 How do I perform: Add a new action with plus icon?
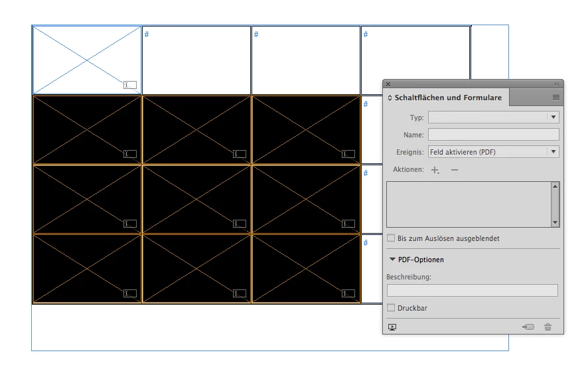[435, 170]
